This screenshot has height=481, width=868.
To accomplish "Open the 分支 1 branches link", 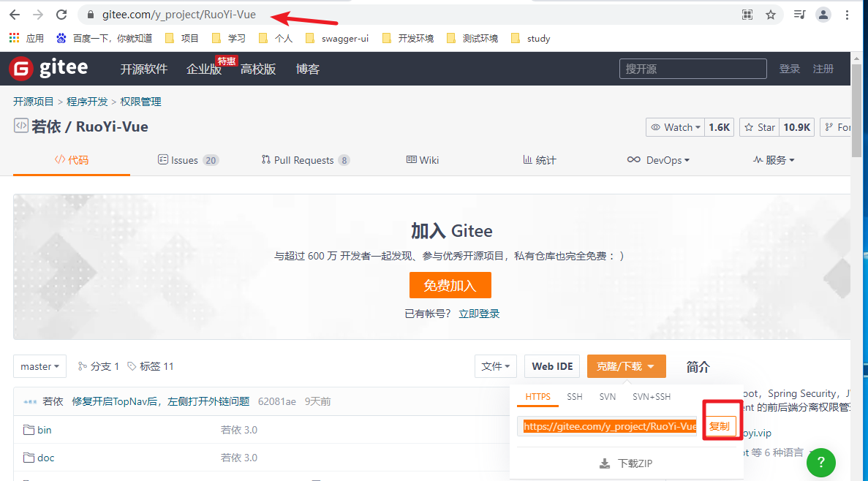I will tap(99, 366).
